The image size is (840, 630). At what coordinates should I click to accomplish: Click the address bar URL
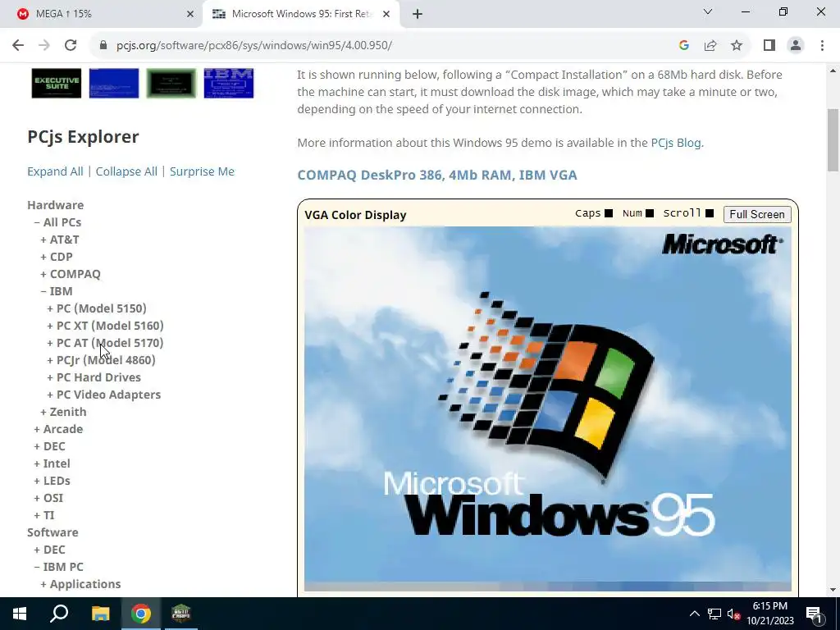pyautogui.click(x=254, y=46)
